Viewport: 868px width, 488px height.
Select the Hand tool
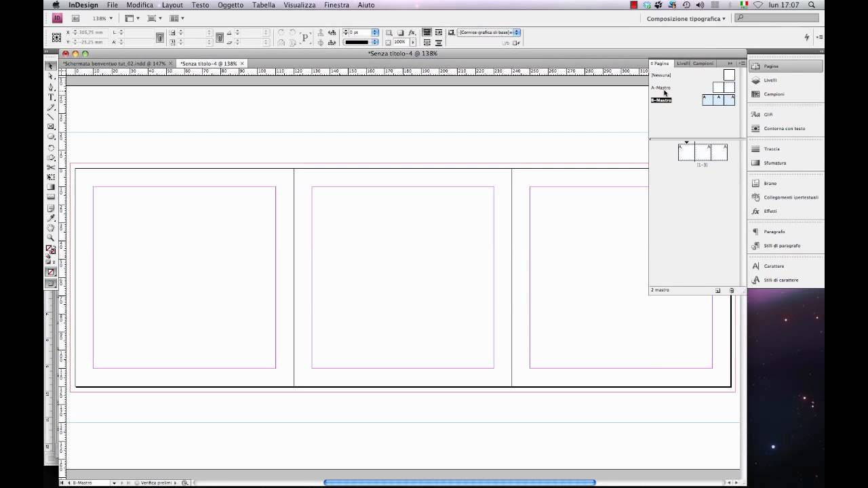[x=51, y=228]
